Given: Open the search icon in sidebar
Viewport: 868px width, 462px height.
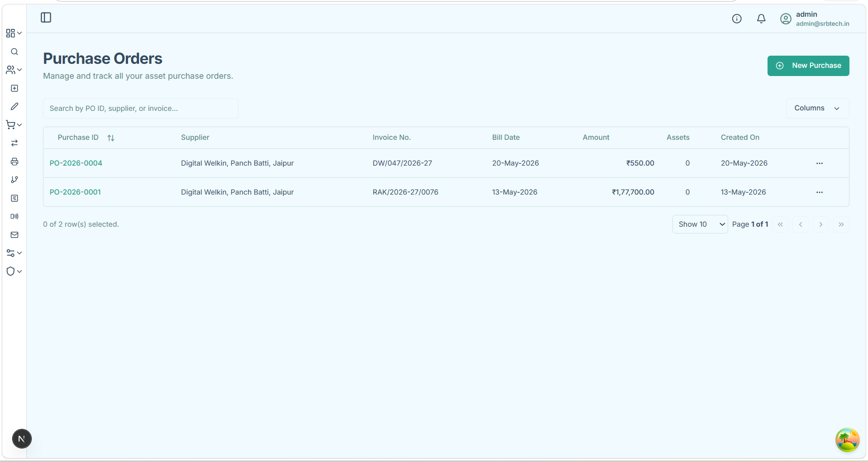Looking at the screenshot, I should click(x=14, y=52).
